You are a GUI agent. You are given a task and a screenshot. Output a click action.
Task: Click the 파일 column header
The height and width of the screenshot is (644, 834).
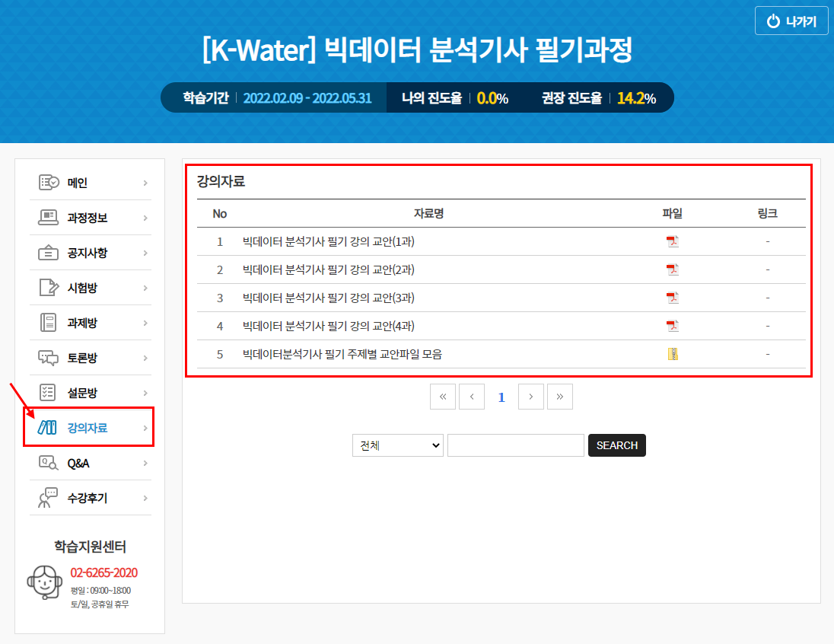(673, 213)
